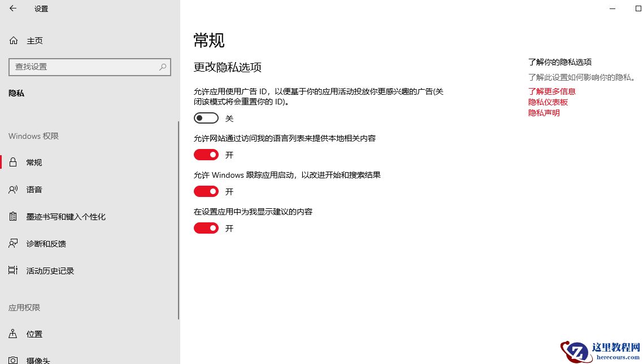The width and height of the screenshot is (643, 364).
Task: Open the 了解更多信息 link
Action: pos(551,91)
